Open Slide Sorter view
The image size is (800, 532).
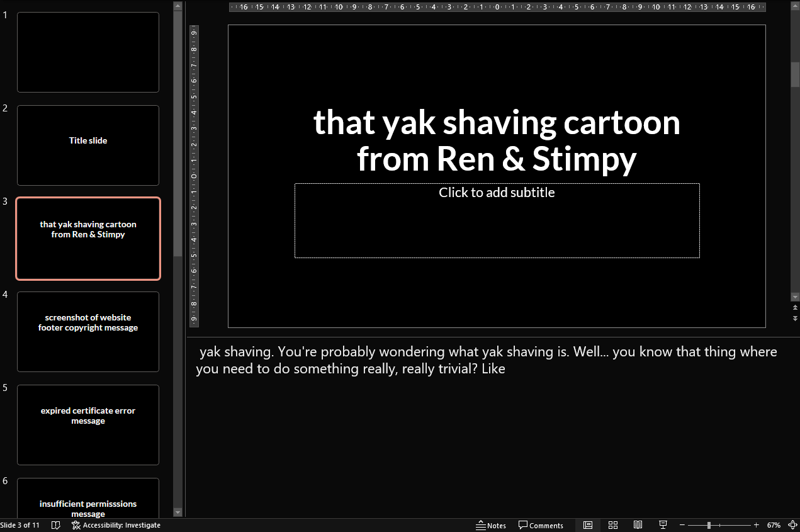pos(612,525)
